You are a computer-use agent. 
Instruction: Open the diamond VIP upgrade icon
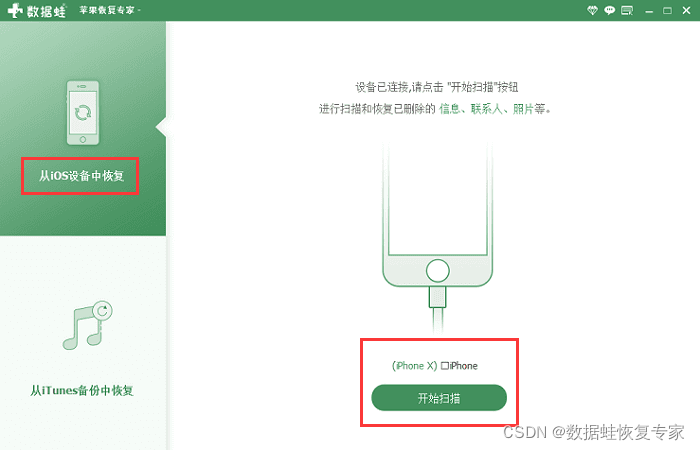point(592,10)
